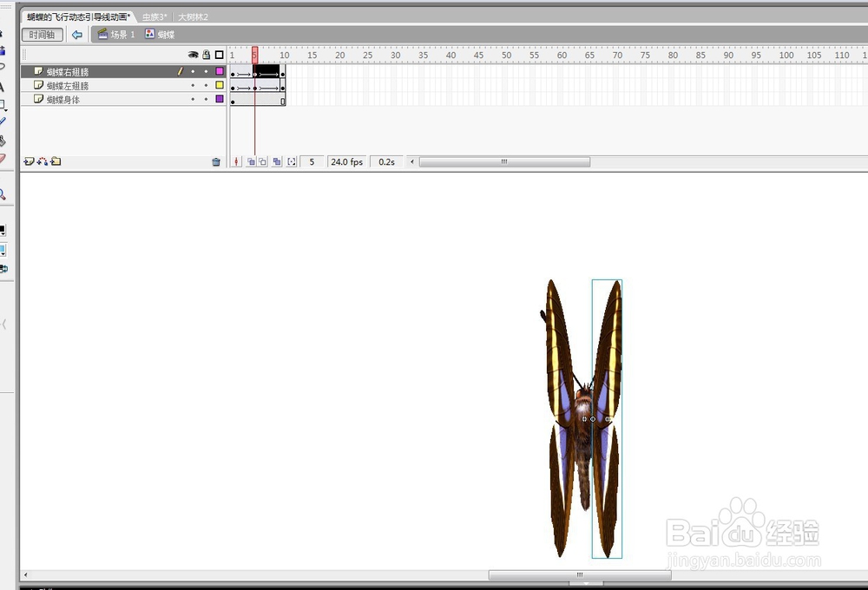Go to 场景 1 in breadcrumb

(122, 35)
